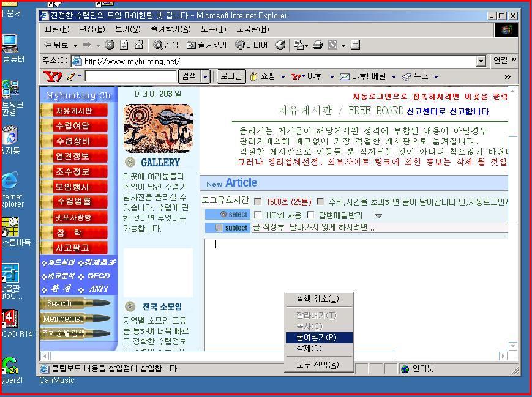Go to Home page icon
The height and width of the screenshot is (397, 532).
click(x=139, y=45)
